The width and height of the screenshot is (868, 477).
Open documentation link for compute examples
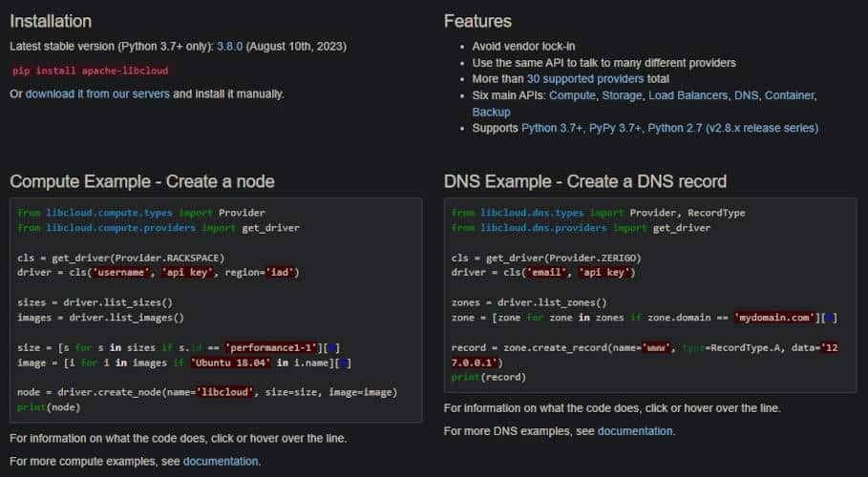pos(221,461)
